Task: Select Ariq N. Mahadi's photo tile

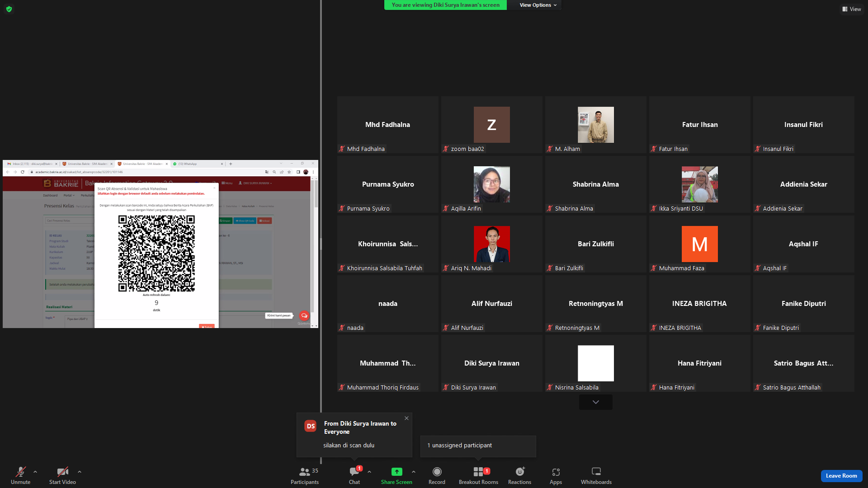Action: 492,244
